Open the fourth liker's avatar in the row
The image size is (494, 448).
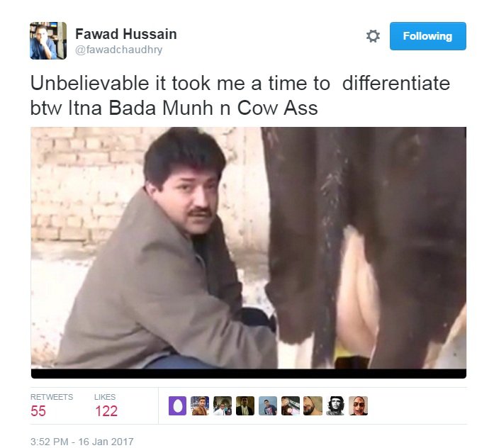click(x=245, y=405)
